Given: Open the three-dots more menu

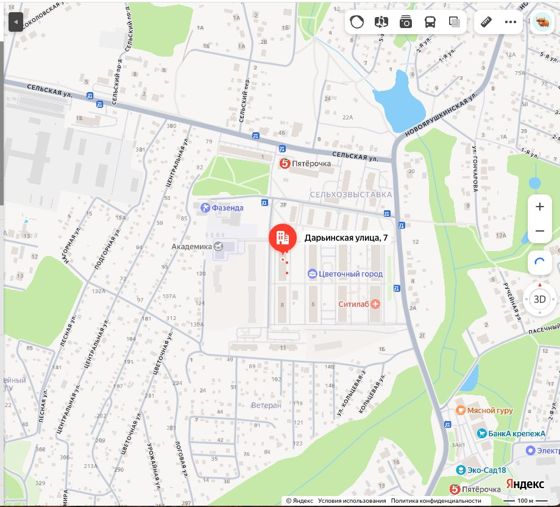Looking at the screenshot, I should pos(510,22).
